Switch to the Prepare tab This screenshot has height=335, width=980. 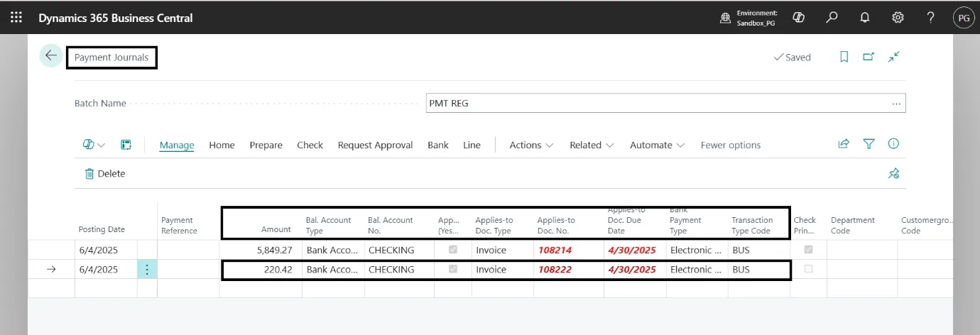[266, 145]
